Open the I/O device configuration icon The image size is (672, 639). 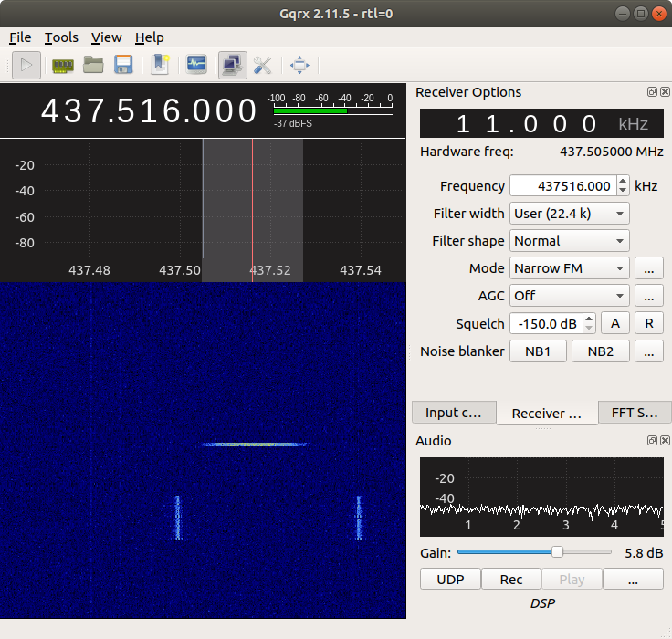(63, 65)
